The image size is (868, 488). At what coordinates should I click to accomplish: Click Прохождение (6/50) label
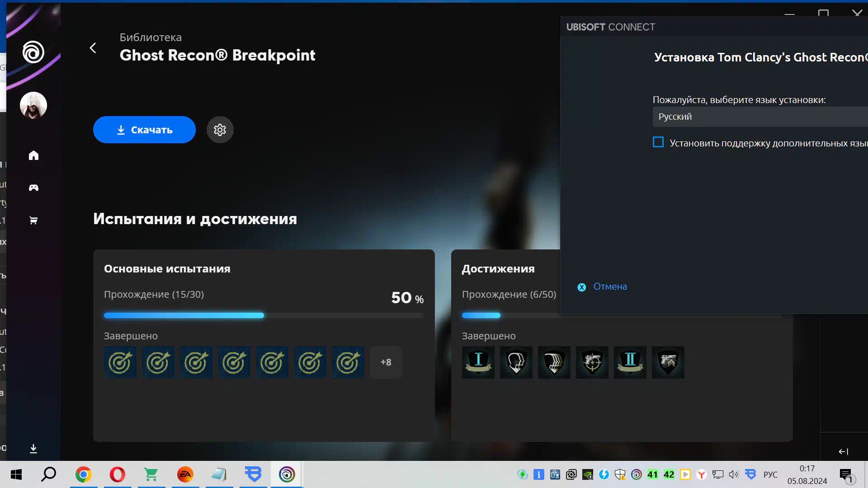click(509, 295)
